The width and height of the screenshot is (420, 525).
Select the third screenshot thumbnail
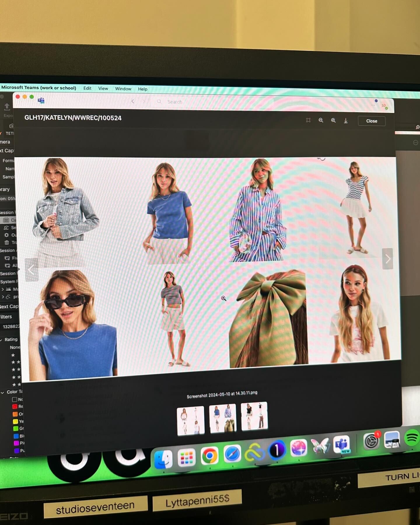click(254, 416)
